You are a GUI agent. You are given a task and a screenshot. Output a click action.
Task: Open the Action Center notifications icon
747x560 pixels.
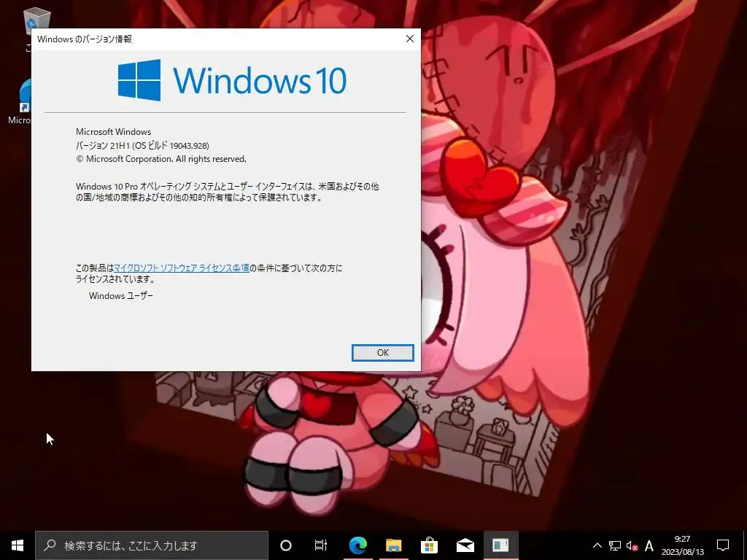(723, 545)
